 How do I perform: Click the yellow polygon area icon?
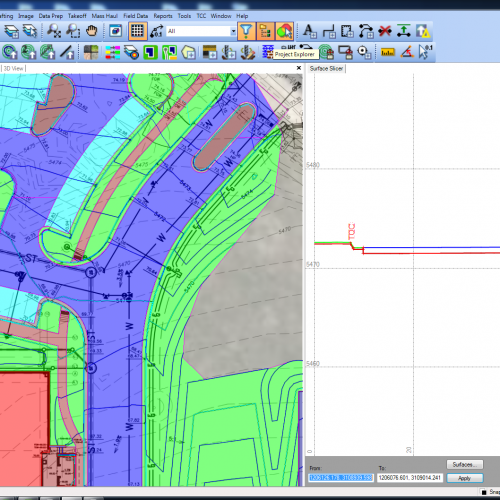(x=189, y=52)
